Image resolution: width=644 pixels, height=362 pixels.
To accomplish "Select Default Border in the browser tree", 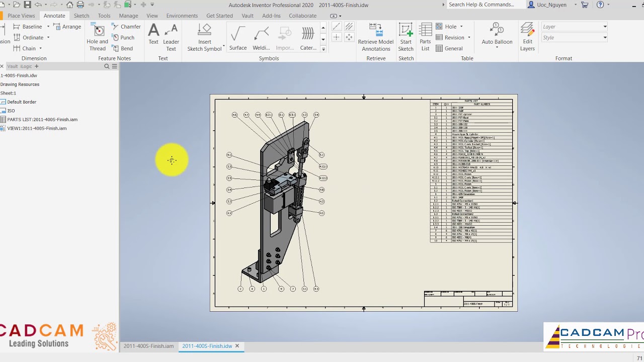I will tap(22, 102).
